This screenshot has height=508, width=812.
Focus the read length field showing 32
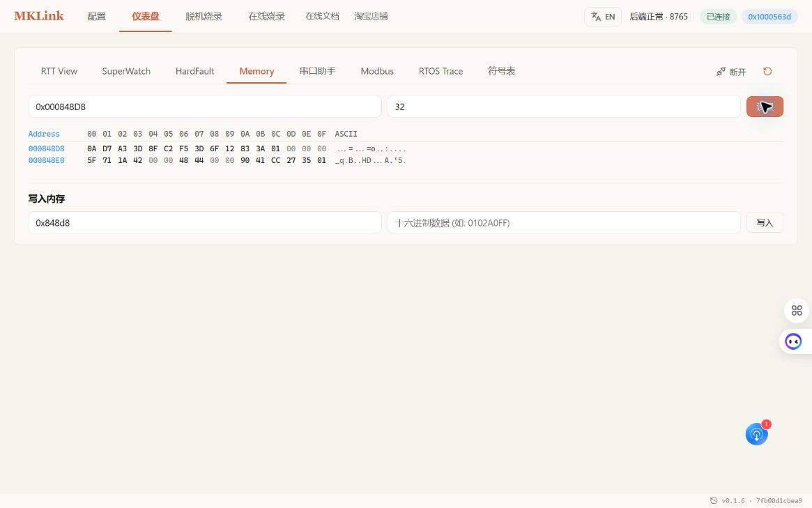[x=564, y=107]
